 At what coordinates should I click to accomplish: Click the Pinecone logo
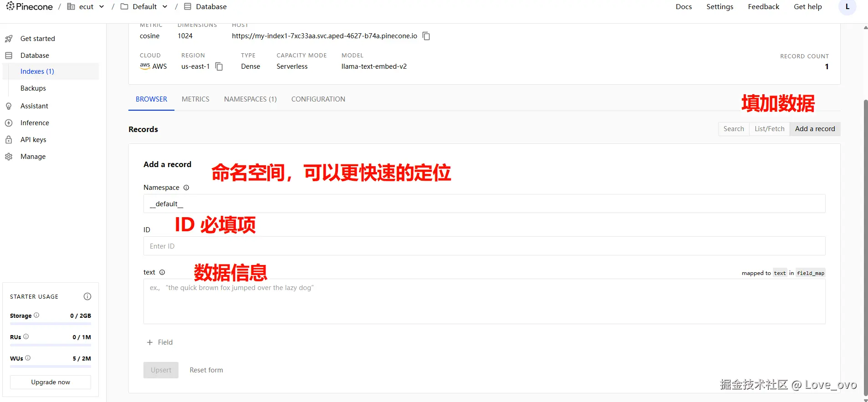pyautogui.click(x=30, y=6)
